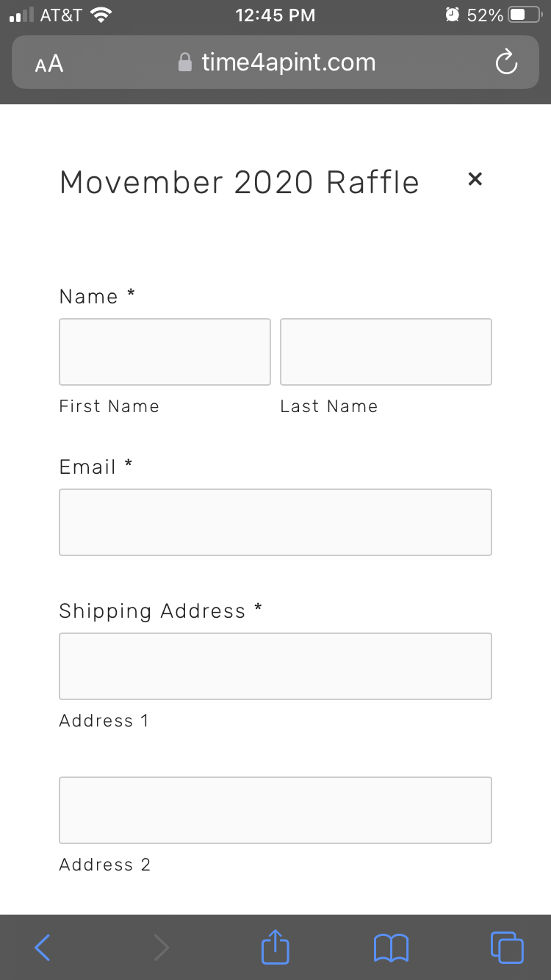Tap the Movember 2020 Raffle heading
This screenshot has height=980, width=551.
240,182
